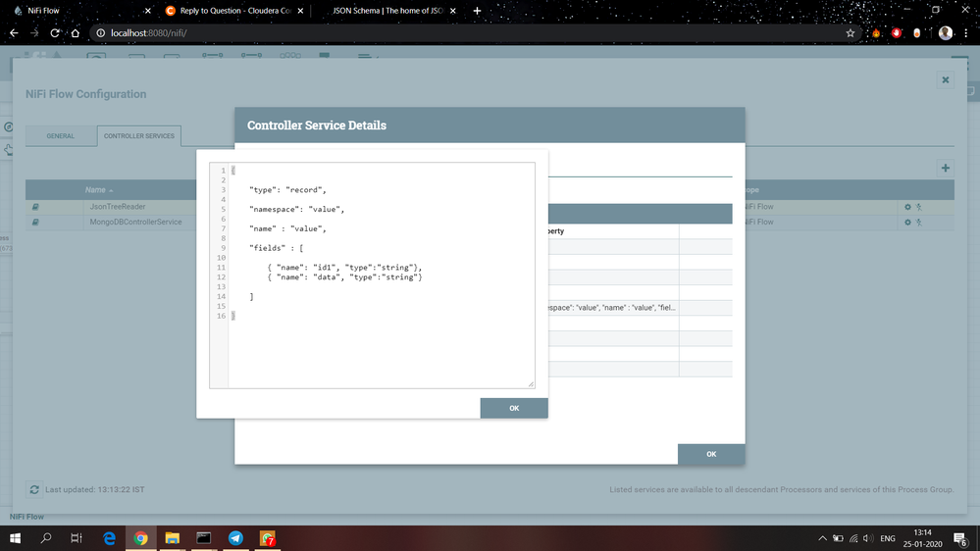Screen dimensions: 980x551
Task: Open File Explorer from taskbar
Action: 172,538
